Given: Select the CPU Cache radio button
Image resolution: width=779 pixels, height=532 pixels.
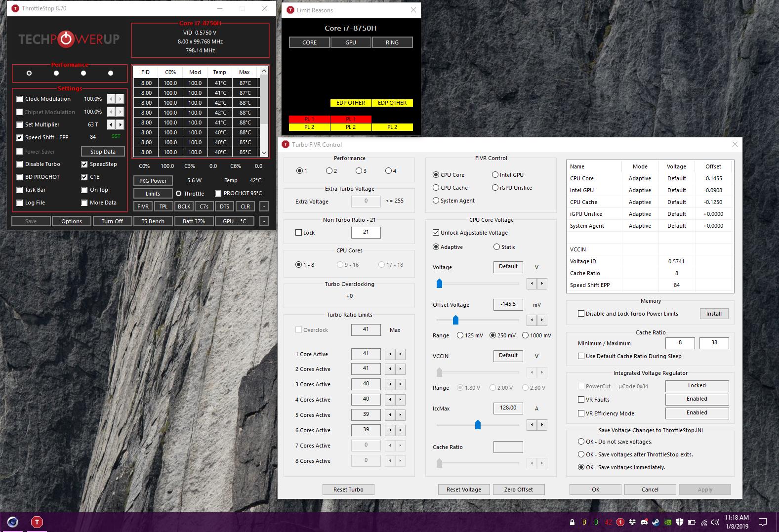Looking at the screenshot, I should (436, 188).
